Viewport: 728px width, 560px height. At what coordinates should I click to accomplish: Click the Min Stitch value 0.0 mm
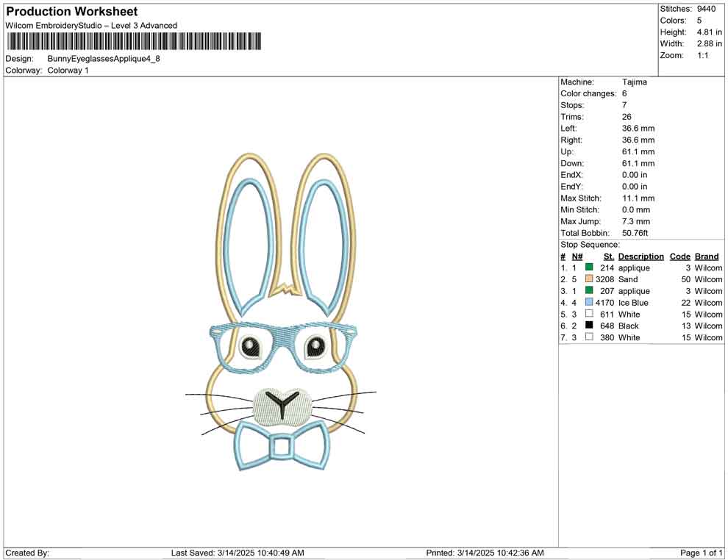tap(636, 209)
